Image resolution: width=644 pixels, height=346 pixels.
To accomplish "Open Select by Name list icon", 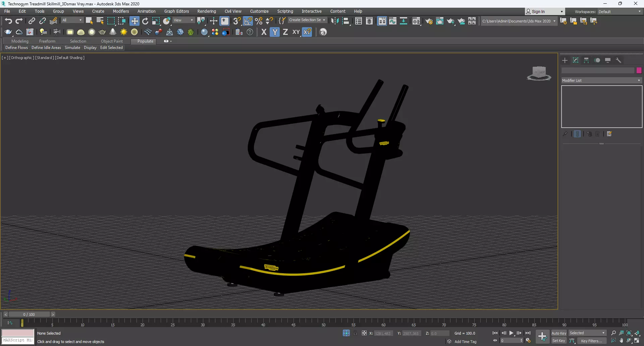I will [100, 21].
